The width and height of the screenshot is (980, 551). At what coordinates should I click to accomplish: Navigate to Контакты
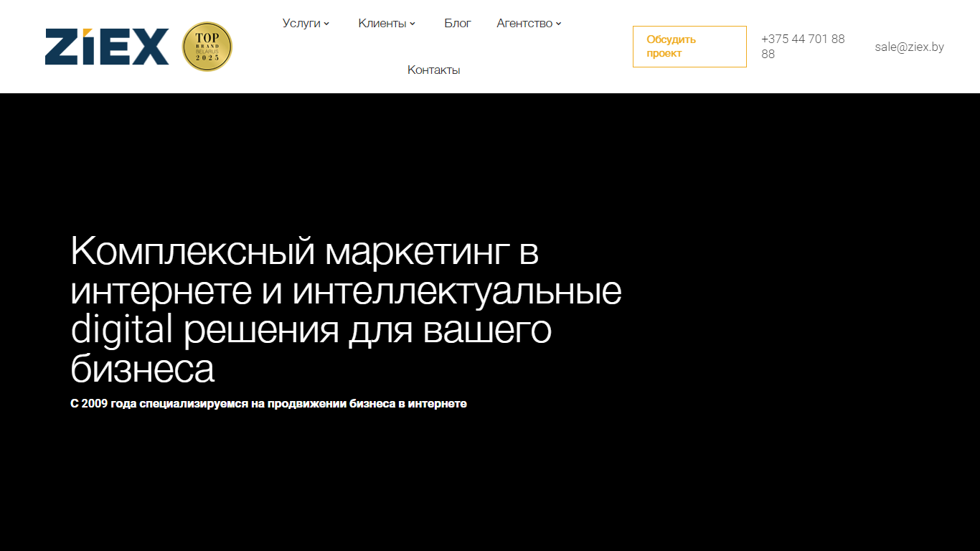434,70
